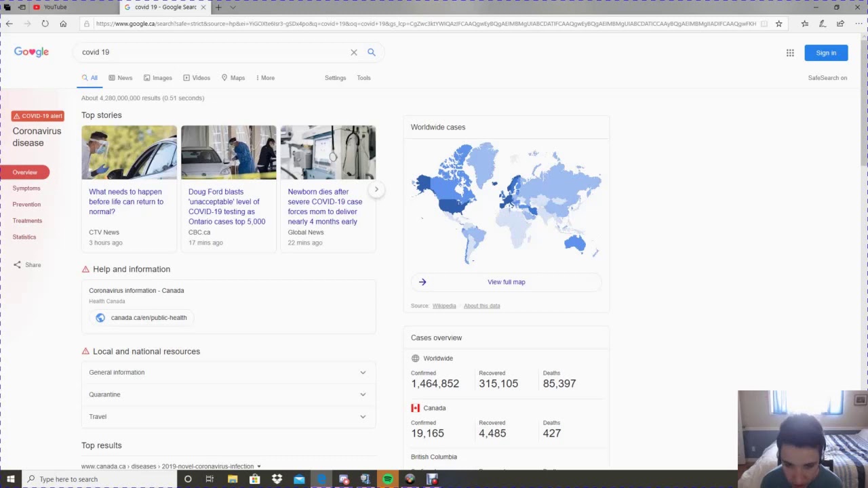
Task: Clear the search box with the X
Action: [x=354, y=52]
